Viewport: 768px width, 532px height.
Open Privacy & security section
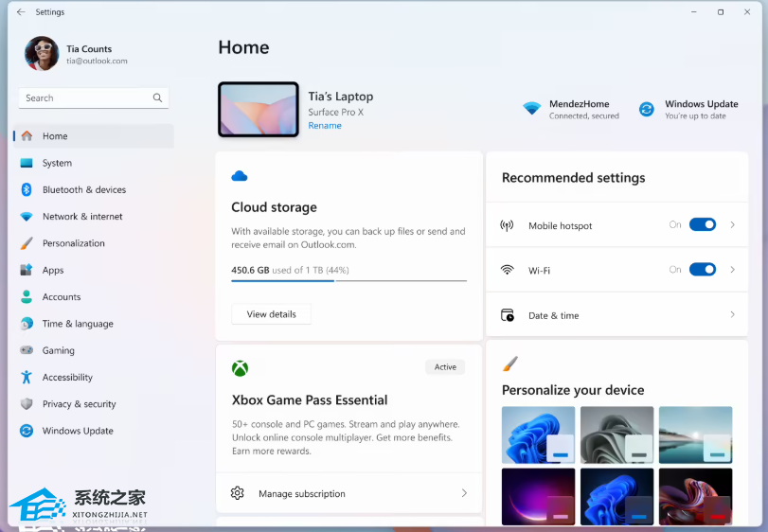pos(94,404)
